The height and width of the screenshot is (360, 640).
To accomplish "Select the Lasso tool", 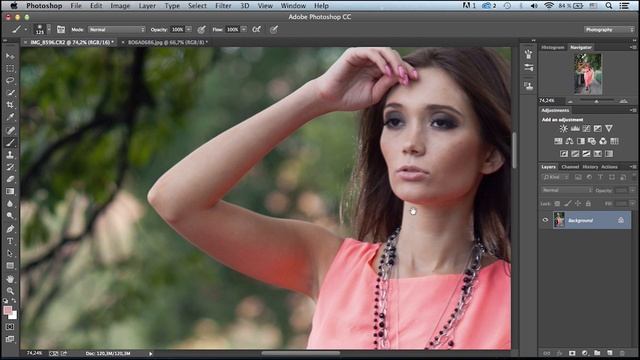I will coord(10,80).
